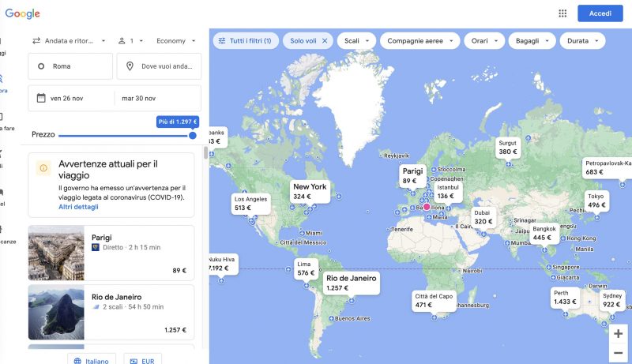Image resolution: width=632 pixels, height=364 pixels.
Task: Click the Mumbai airport marker icon
Action: click(x=507, y=243)
